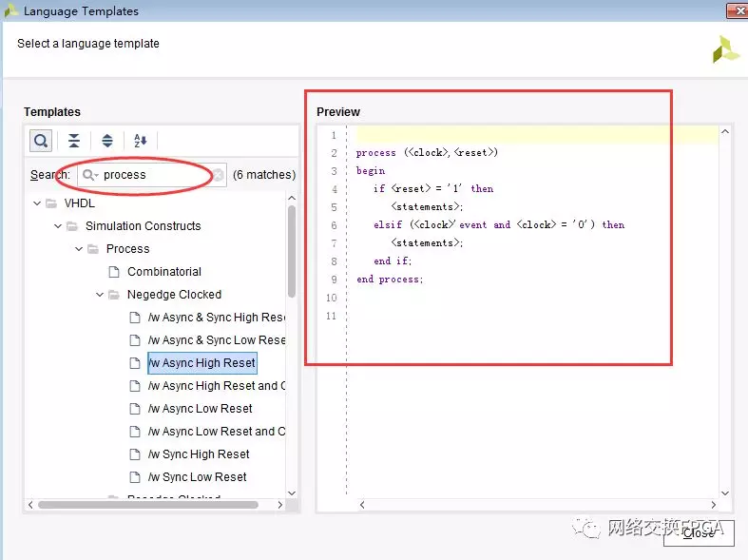
Task: Click preview line 'end if;'
Action: tap(393, 261)
